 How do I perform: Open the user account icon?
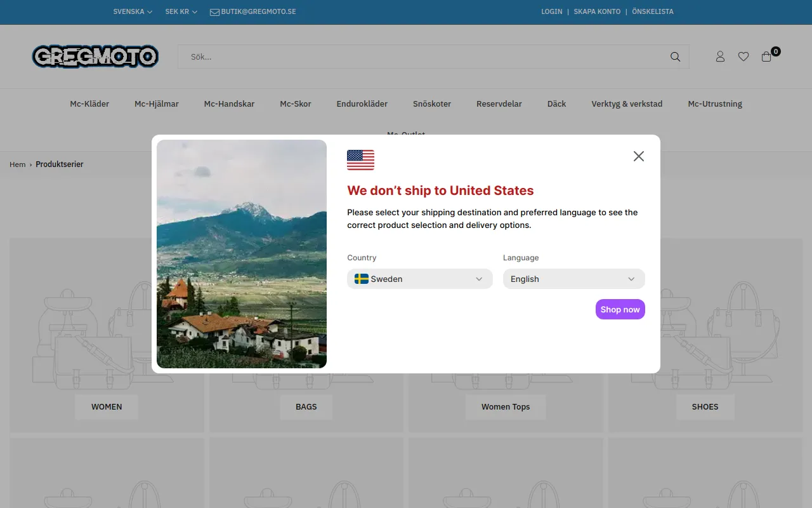pyautogui.click(x=720, y=57)
